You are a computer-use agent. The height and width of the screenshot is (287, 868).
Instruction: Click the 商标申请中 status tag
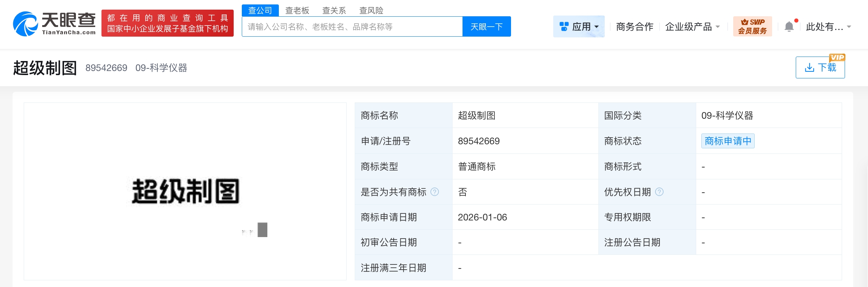[x=728, y=141]
